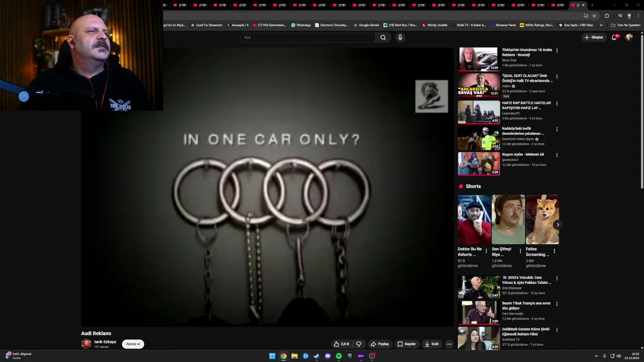The height and width of the screenshot is (362, 644).
Task: Open new browser tab with plus
Action: click(592, 5)
